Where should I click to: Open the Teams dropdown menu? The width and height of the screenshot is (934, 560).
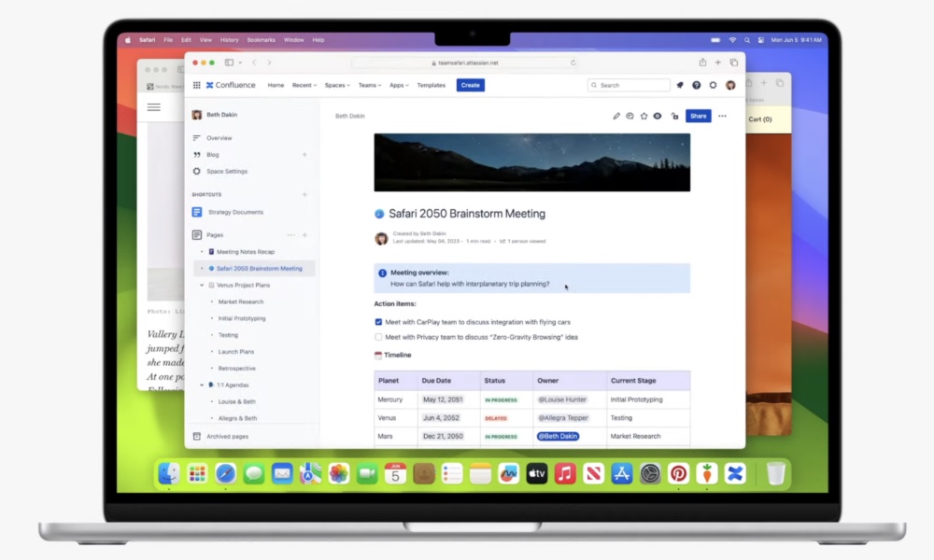tap(370, 85)
